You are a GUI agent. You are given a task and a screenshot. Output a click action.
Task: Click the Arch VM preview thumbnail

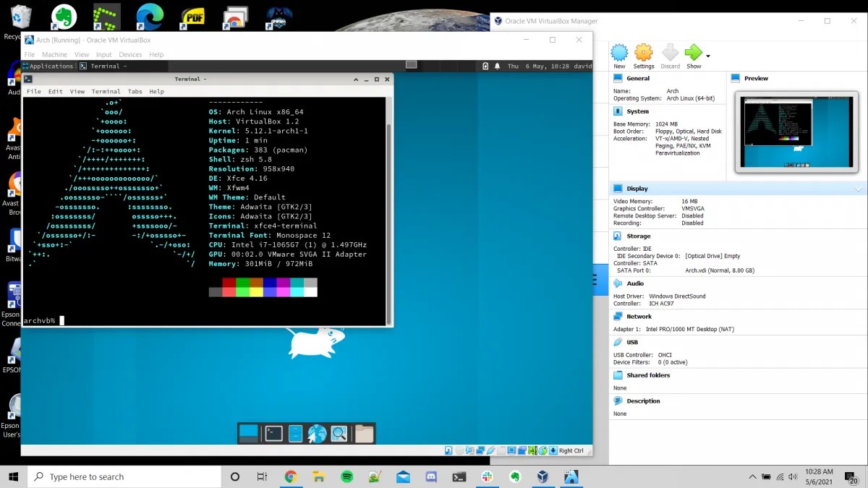796,132
